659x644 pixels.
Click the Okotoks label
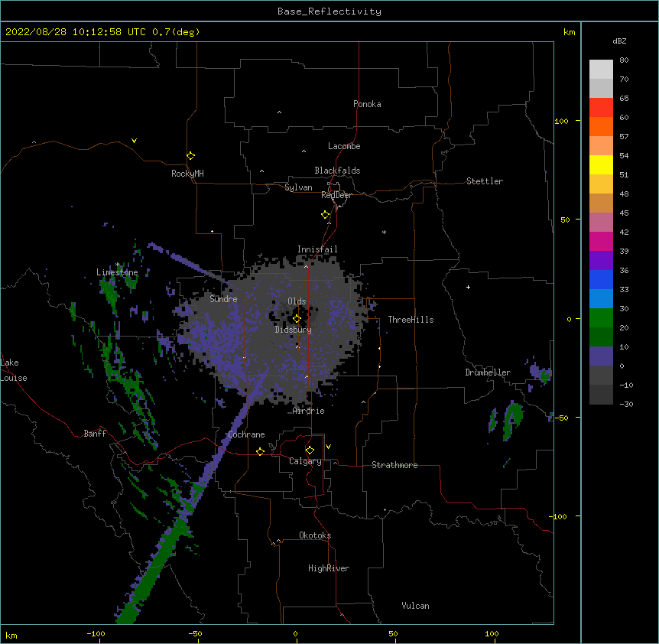point(315,535)
